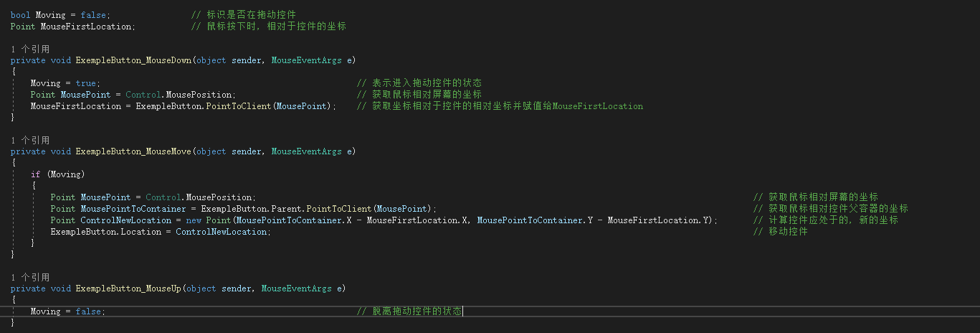This screenshot has height=333, width=980.
Task: Click the ExempleButton_MouseUp method name
Action: (129, 289)
